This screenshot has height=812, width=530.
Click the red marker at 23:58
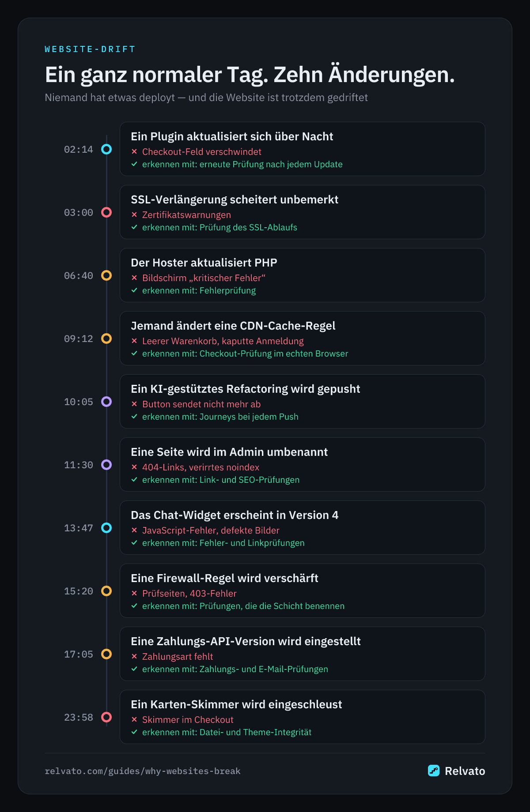pos(106,717)
